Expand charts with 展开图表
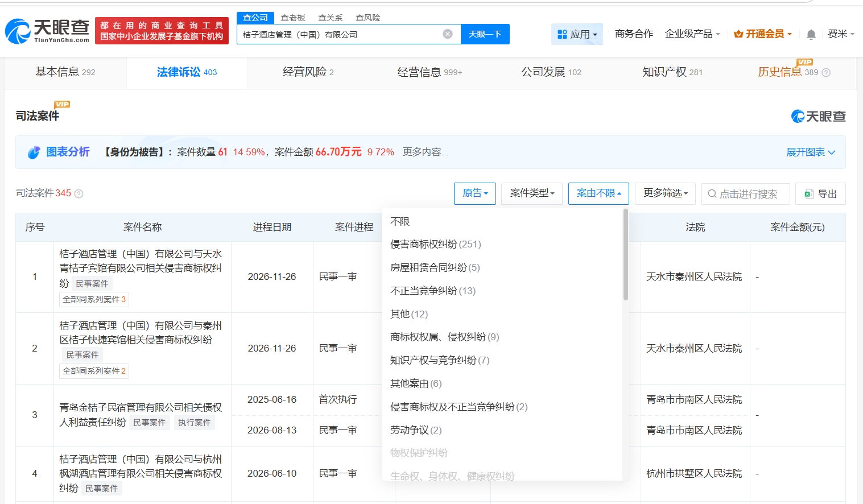The height and width of the screenshot is (504, 863). point(811,152)
